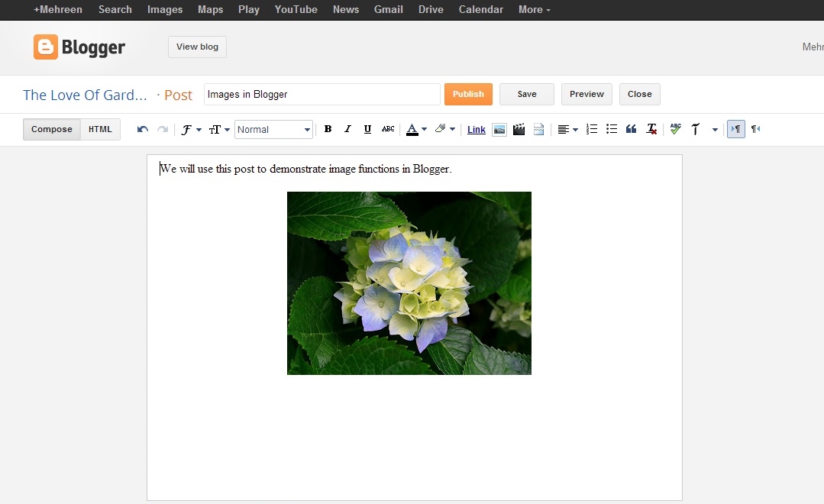Click the post title field

tap(322, 95)
